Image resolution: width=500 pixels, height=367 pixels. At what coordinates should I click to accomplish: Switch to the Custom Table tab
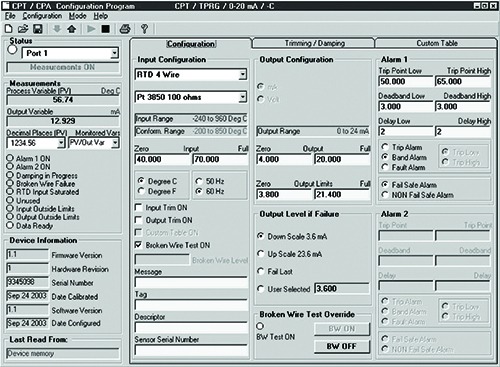[437, 43]
